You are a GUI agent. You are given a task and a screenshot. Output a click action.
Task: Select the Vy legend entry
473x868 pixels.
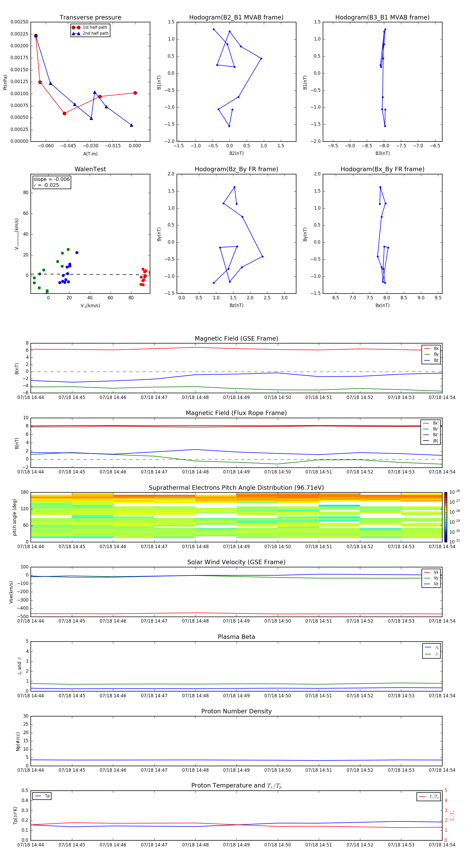[x=431, y=578]
